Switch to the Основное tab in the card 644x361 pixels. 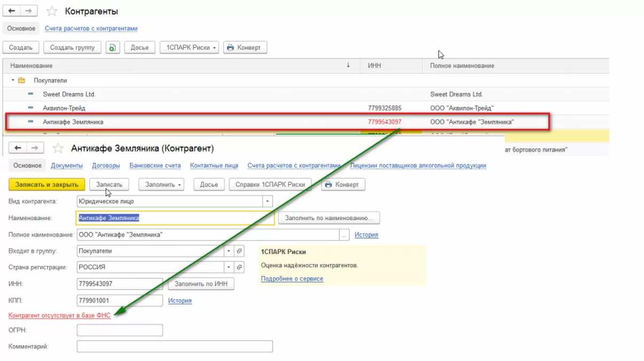[x=27, y=166]
